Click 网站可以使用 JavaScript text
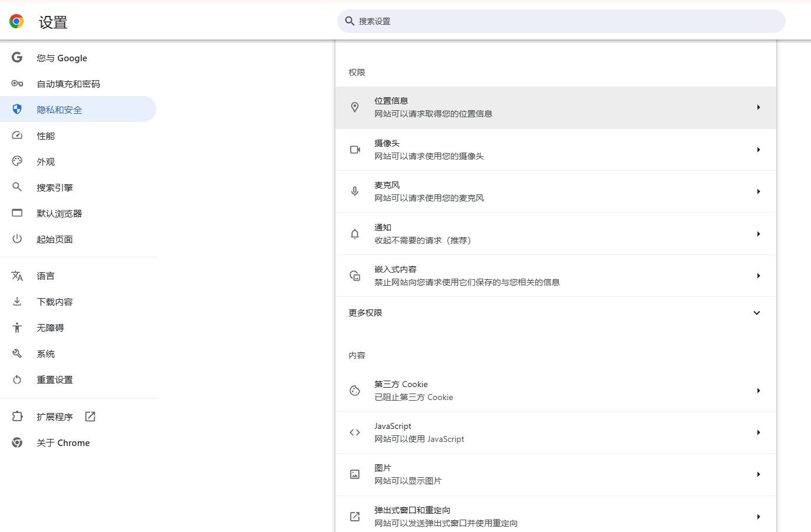The width and height of the screenshot is (811, 532). click(419, 439)
